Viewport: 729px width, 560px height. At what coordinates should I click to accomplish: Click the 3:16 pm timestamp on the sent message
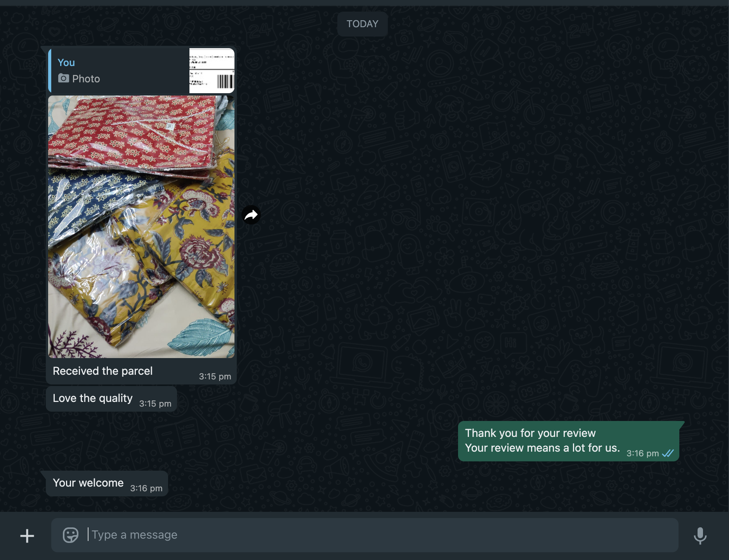642,453
